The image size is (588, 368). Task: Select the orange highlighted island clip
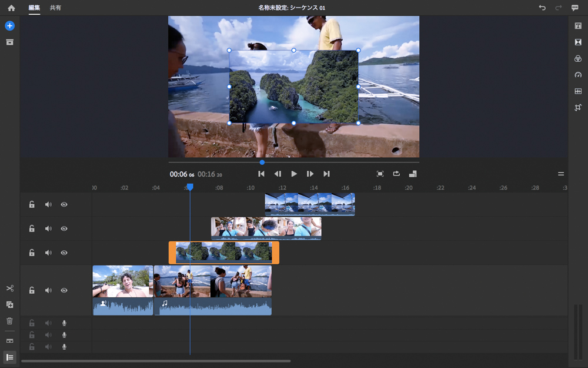(224, 253)
